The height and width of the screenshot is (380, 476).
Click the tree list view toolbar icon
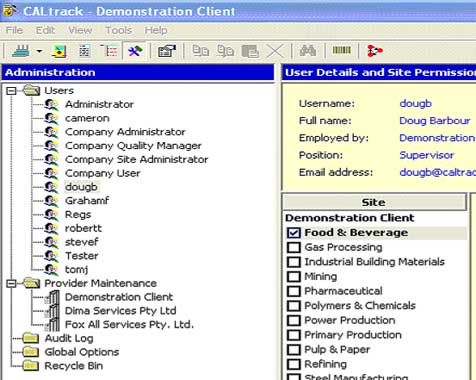[x=109, y=51]
